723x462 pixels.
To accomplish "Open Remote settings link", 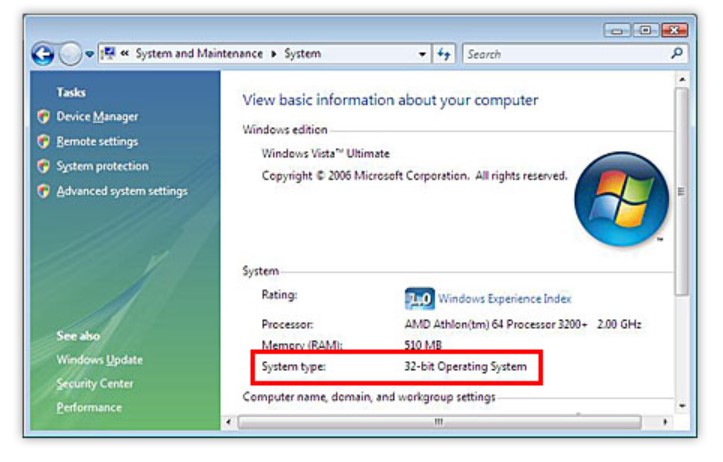I will coord(97,142).
